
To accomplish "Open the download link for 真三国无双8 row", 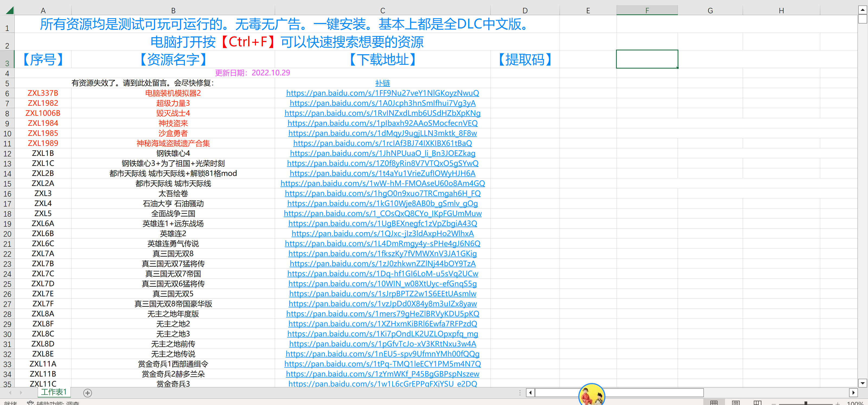I will pyautogui.click(x=382, y=253).
